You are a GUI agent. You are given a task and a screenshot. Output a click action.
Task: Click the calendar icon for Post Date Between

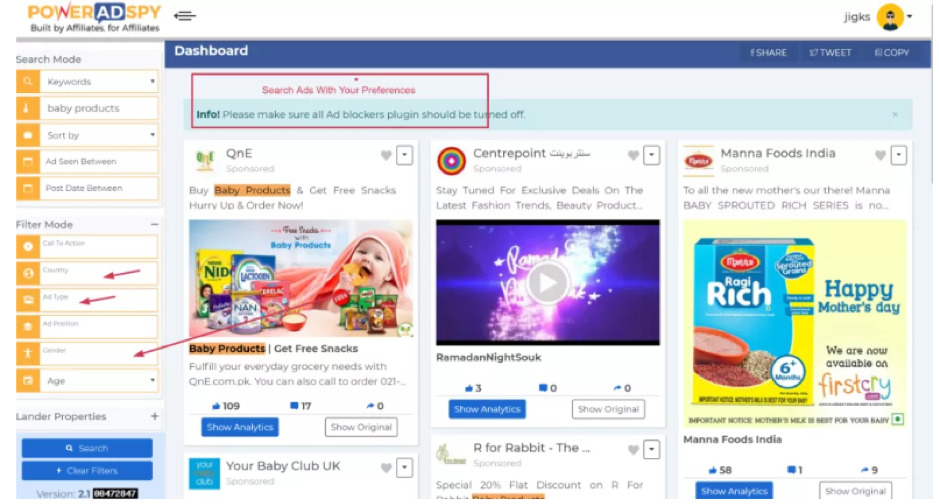(28, 188)
